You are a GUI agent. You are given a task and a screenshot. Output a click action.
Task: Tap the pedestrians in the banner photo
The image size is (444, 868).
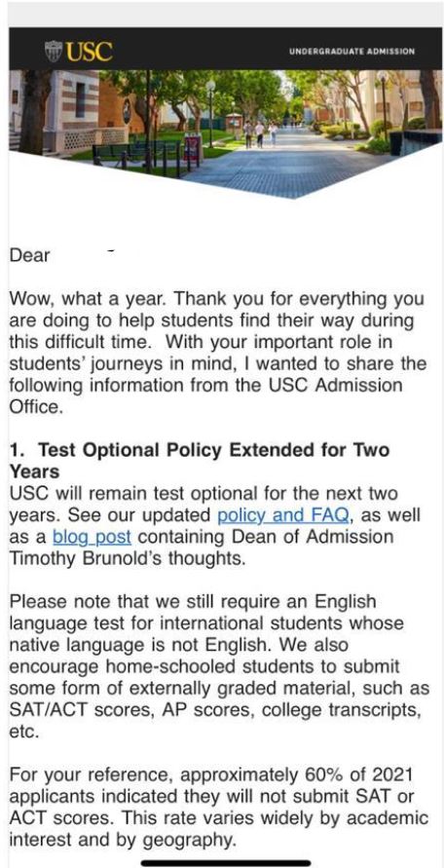[x=259, y=133]
